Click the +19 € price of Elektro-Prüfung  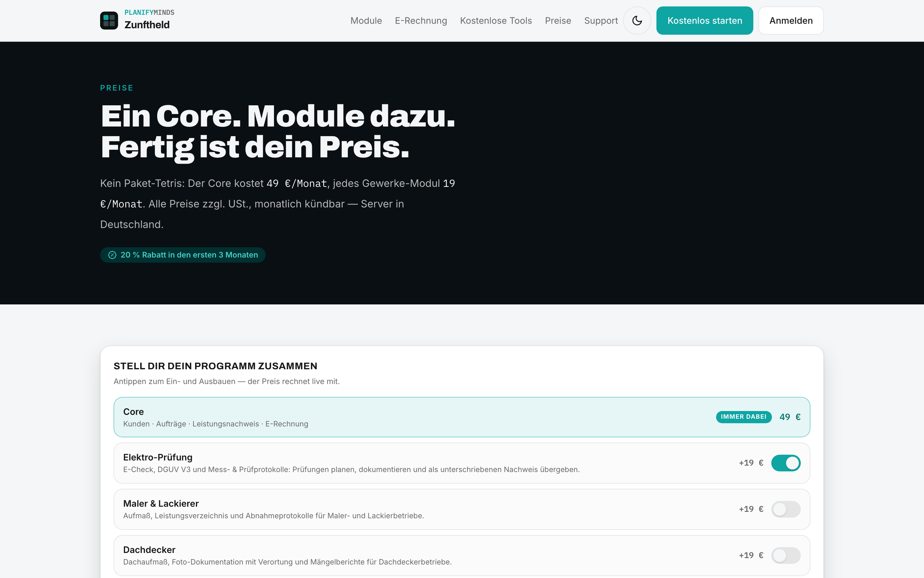click(751, 463)
